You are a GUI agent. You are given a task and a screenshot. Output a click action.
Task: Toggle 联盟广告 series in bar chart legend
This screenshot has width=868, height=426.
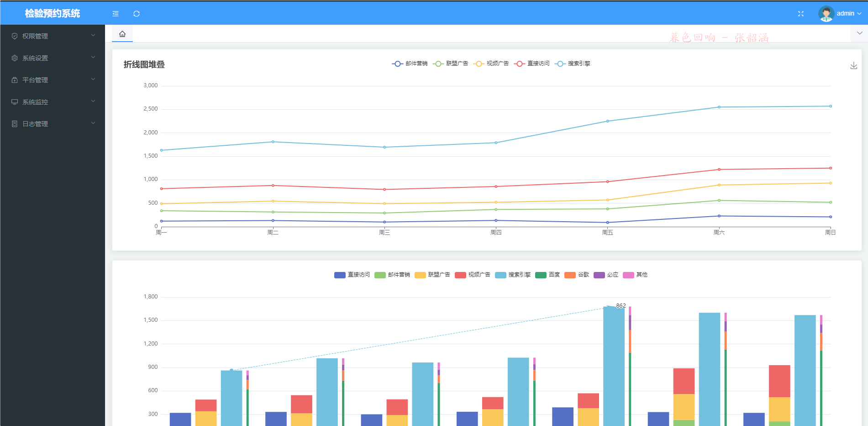pos(432,275)
